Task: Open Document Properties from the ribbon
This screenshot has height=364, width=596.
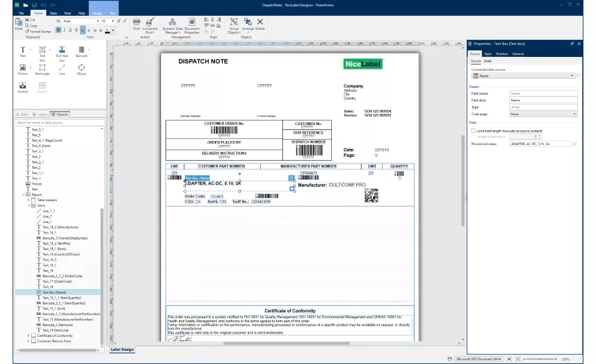Action: tap(192, 25)
